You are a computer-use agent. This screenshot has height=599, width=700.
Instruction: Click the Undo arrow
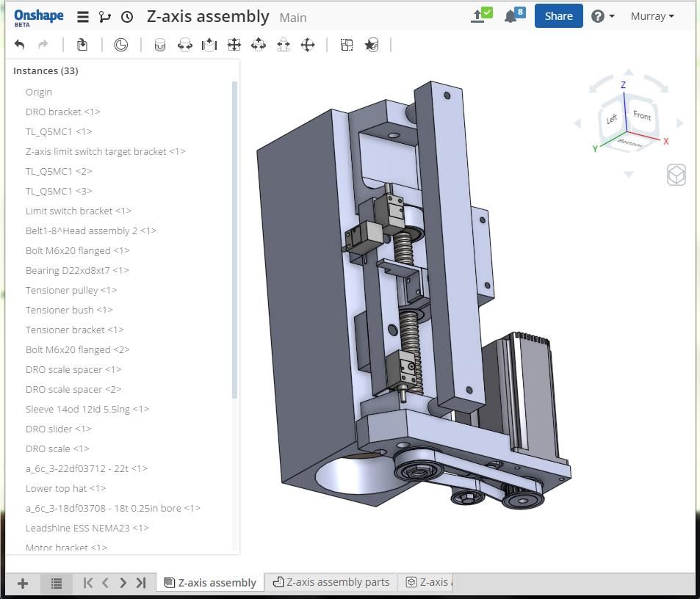tap(19, 45)
